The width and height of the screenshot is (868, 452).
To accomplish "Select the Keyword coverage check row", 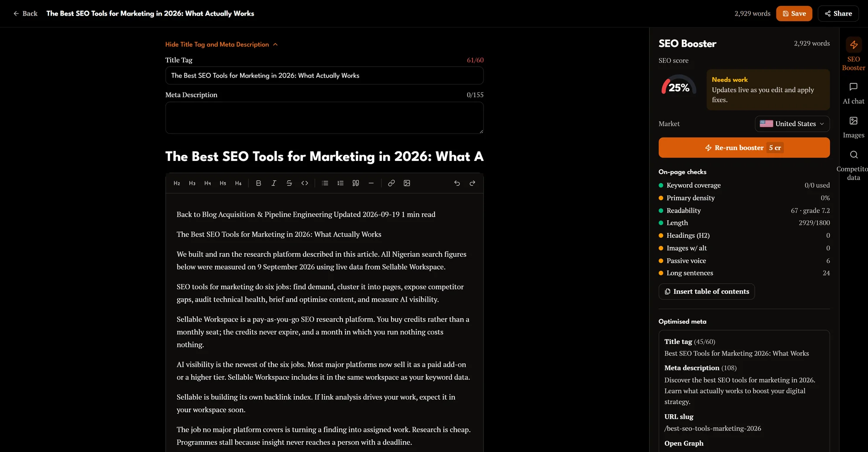I will pyautogui.click(x=744, y=185).
